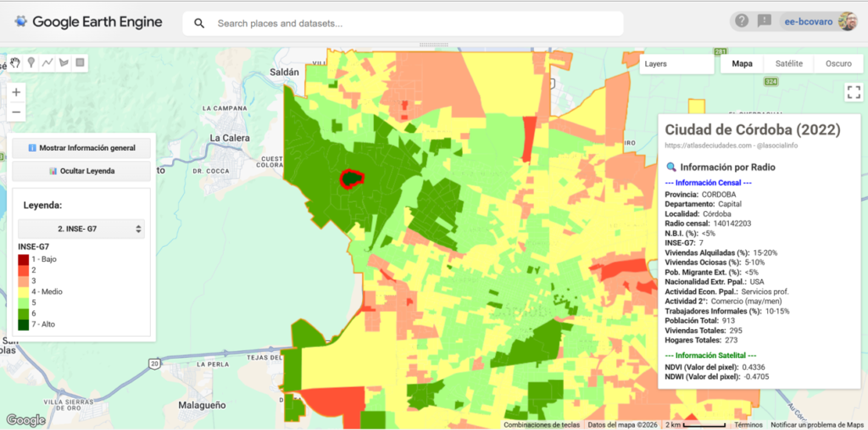Open the help question mark menu
This screenshot has width=868, height=430.
[x=742, y=21]
